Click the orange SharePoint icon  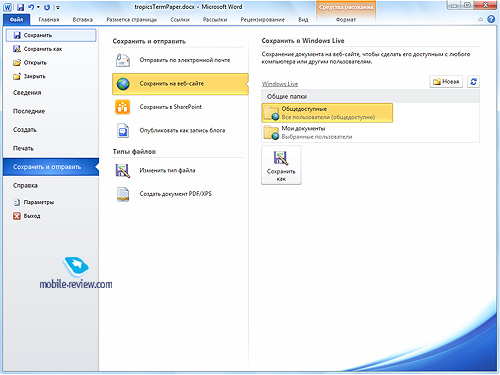point(123,107)
